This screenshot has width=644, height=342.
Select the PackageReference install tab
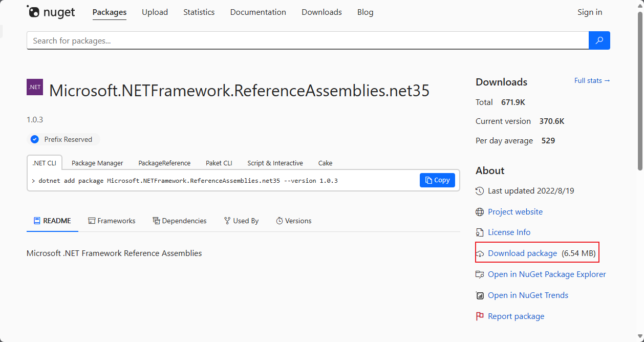tap(164, 163)
